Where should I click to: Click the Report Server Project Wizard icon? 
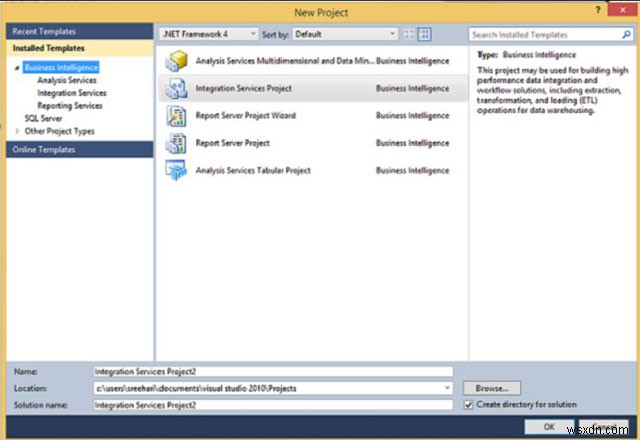tap(176, 116)
